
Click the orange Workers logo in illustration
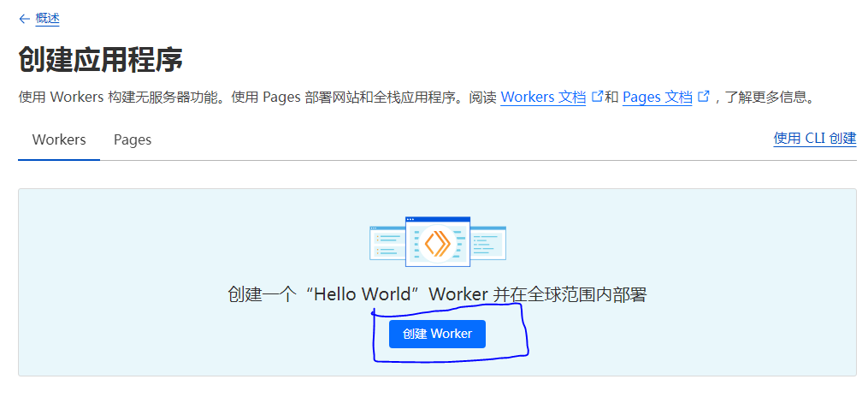pos(437,244)
